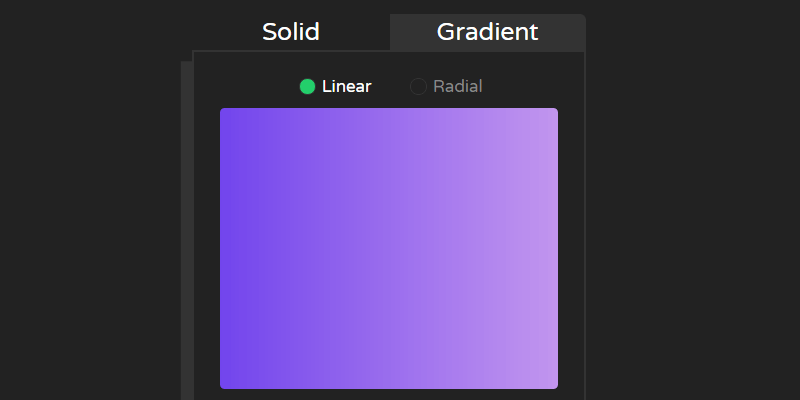Click the "Linear" text label
This screenshot has height=400, width=800.
[x=346, y=87]
